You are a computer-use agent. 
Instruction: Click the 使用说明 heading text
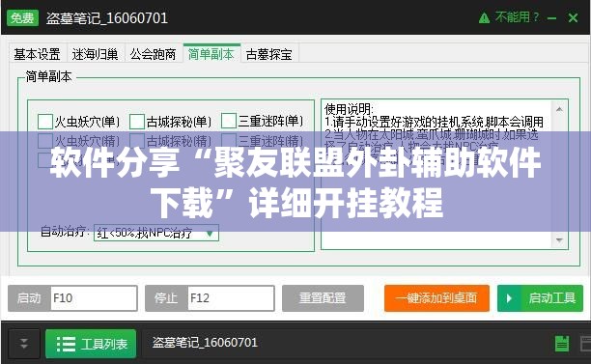coord(349,109)
